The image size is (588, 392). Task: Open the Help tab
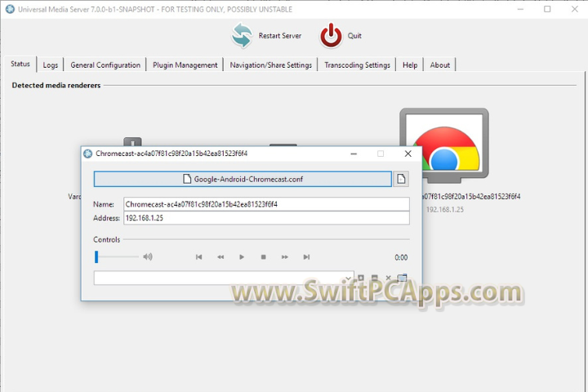tap(410, 65)
